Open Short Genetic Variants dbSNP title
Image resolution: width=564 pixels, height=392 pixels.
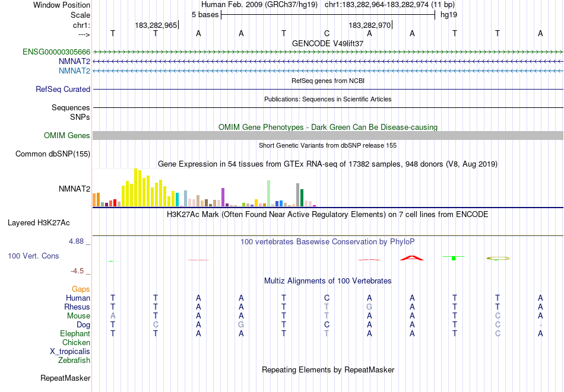coord(328,145)
